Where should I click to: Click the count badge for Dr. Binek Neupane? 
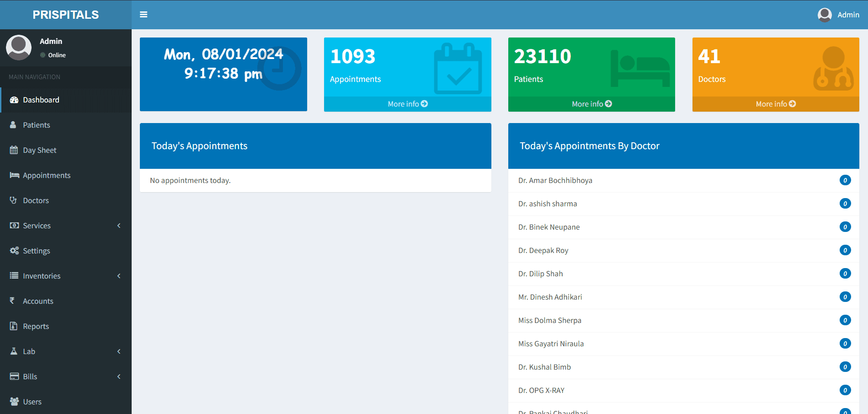[845, 227]
